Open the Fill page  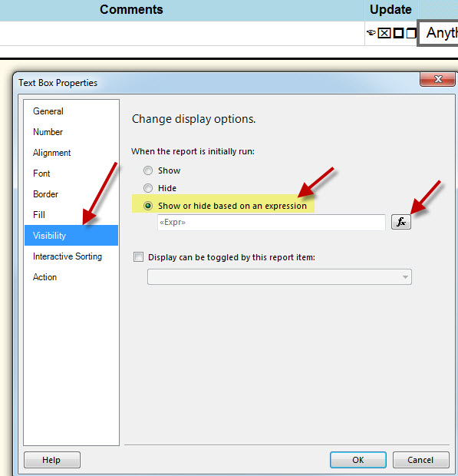(39, 215)
